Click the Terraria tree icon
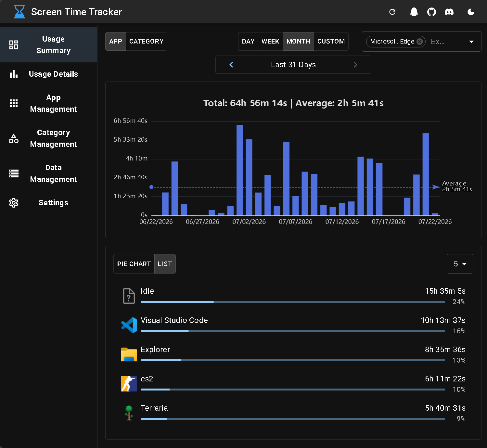 (129, 413)
